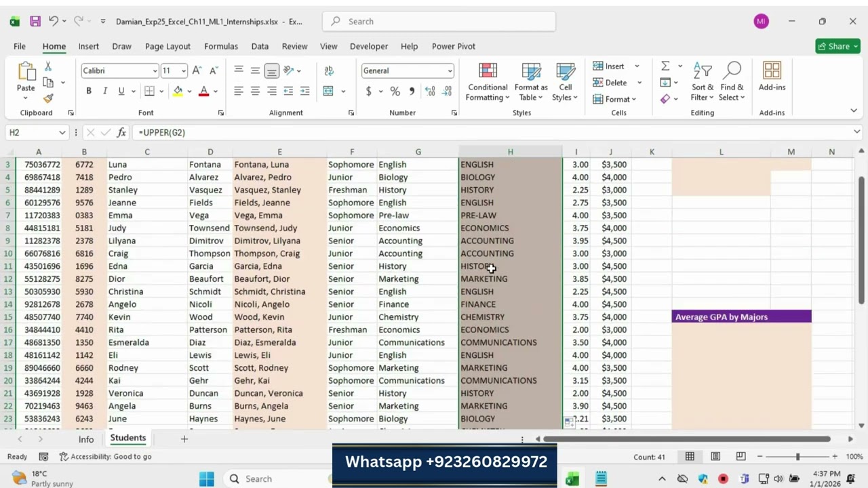868x488 pixels.
Task: Click the Decrease Indent icon
Action: click(x=288, y=91)
